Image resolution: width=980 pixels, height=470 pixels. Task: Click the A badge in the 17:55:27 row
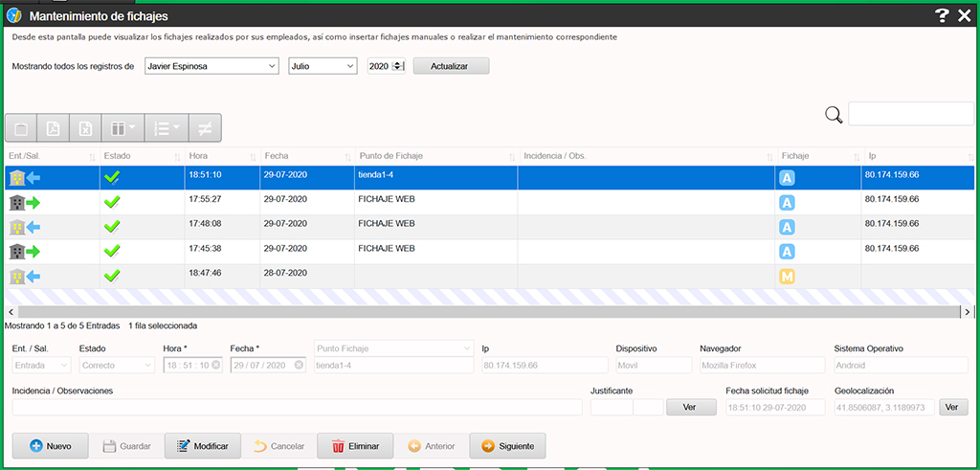[788, 202]
